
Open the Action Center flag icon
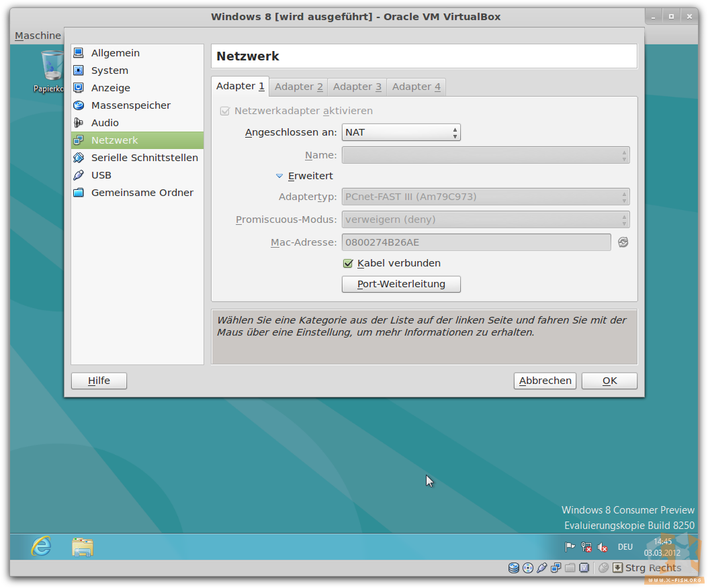(x=570, y=547)
